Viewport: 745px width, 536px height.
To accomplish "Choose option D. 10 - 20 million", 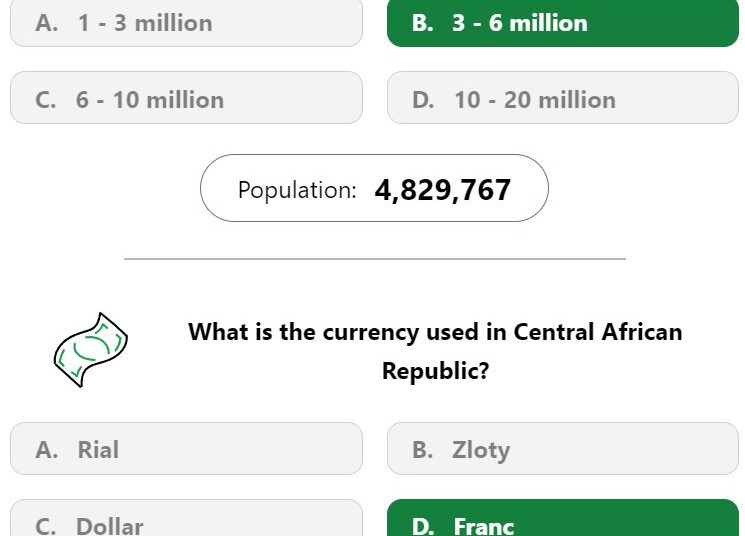I will [x=563, y=98].
